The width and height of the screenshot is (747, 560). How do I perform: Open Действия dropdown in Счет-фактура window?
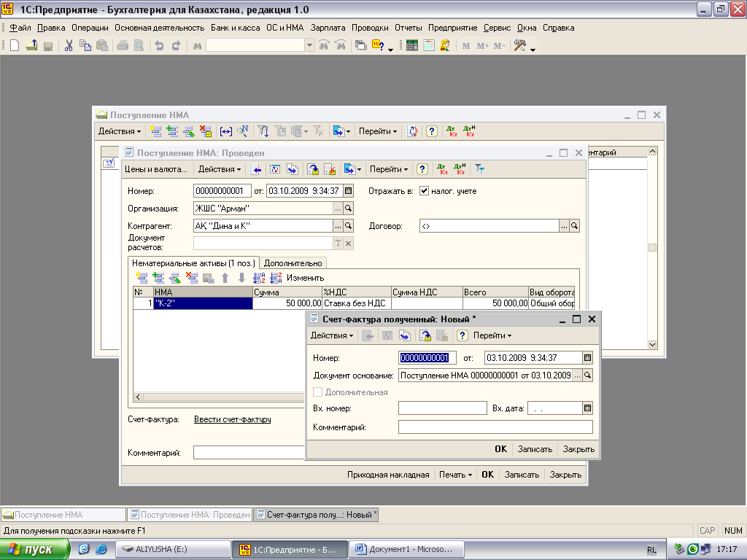(332, 335)
